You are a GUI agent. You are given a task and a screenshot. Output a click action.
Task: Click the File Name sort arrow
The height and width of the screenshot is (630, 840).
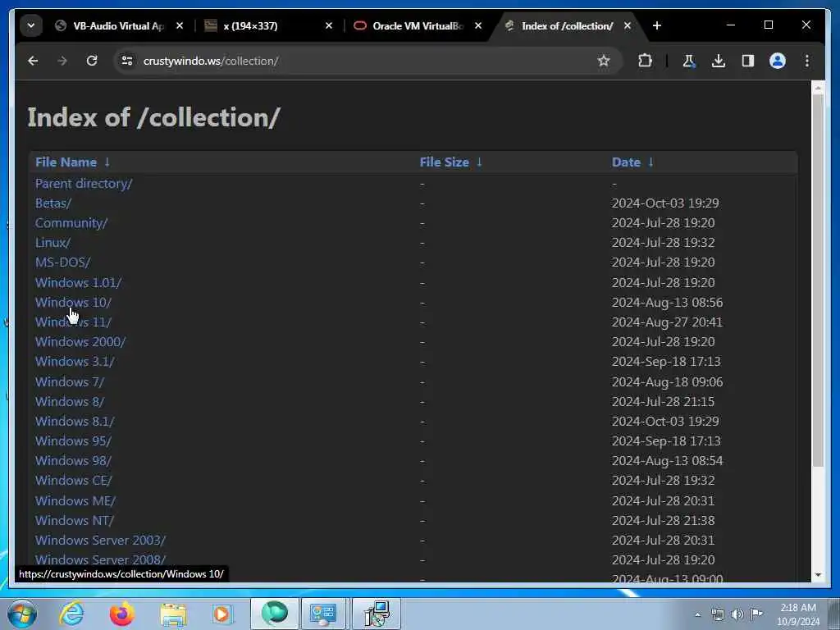click(x=107, y=162)
